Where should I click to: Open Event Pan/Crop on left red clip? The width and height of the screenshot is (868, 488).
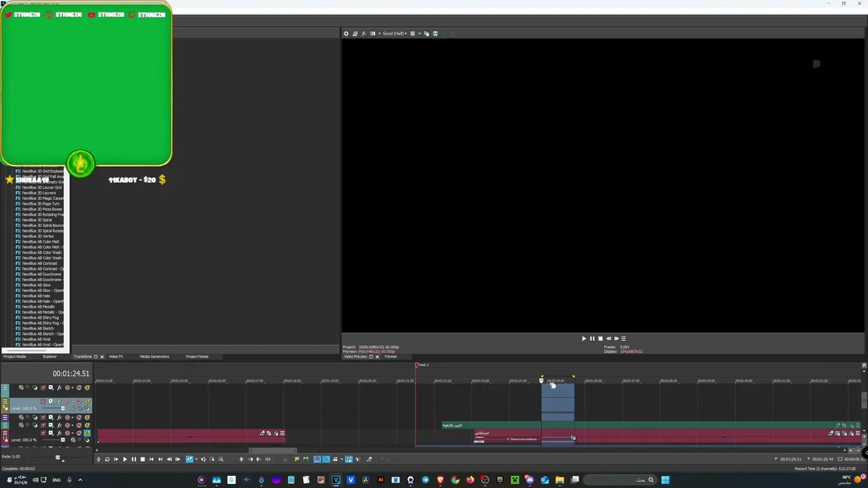click(269, 433)
